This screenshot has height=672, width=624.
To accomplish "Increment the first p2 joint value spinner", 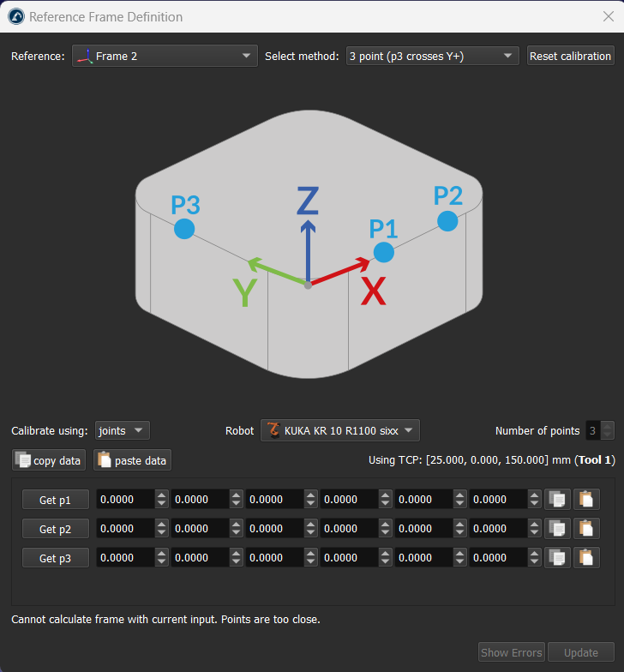I will pos(161,525).
